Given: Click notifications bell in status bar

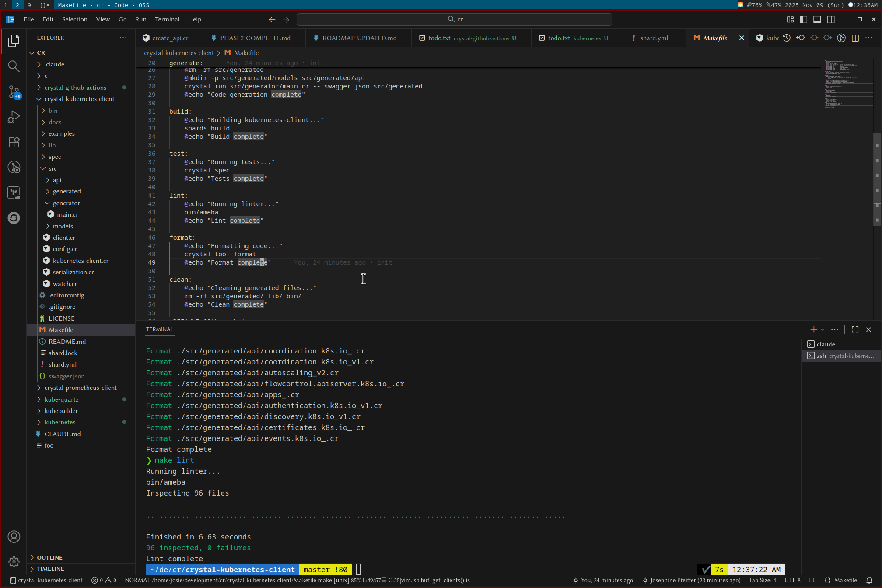Looking at the screenshot, I should pyautogui.click(x=869, y=580).
